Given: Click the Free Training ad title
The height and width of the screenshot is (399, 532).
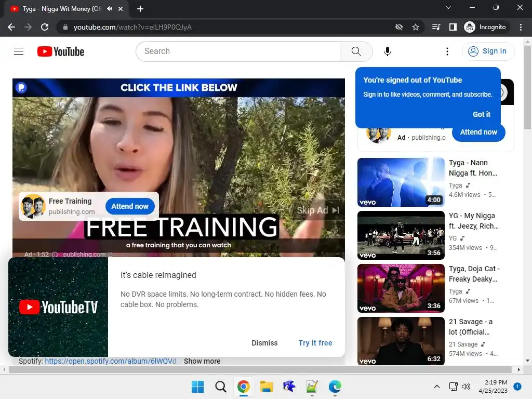Looking at the screenshot, I should pyautogui.click(x=70, y=201).
